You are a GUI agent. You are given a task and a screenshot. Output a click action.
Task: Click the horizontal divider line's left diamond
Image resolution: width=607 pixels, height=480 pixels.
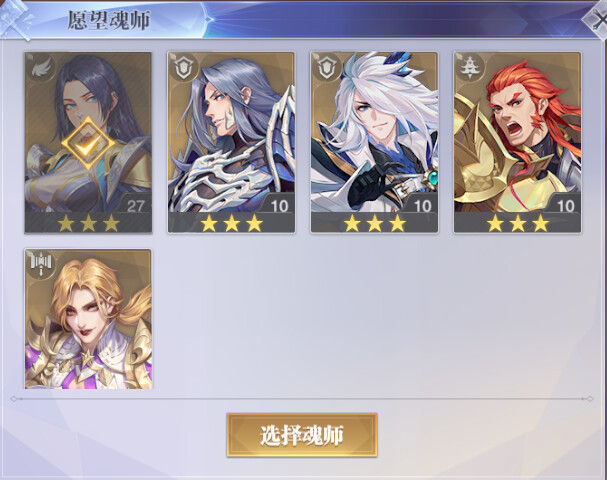[14, 399]
